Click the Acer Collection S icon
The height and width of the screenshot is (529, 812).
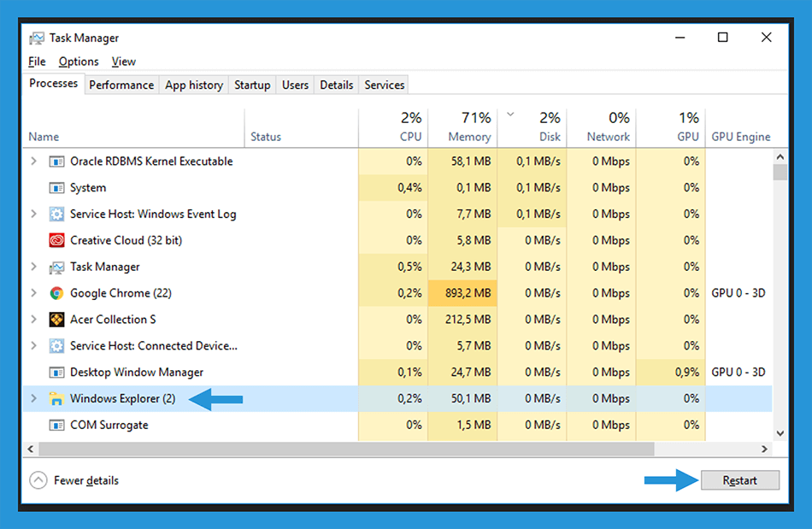(56, 320)
